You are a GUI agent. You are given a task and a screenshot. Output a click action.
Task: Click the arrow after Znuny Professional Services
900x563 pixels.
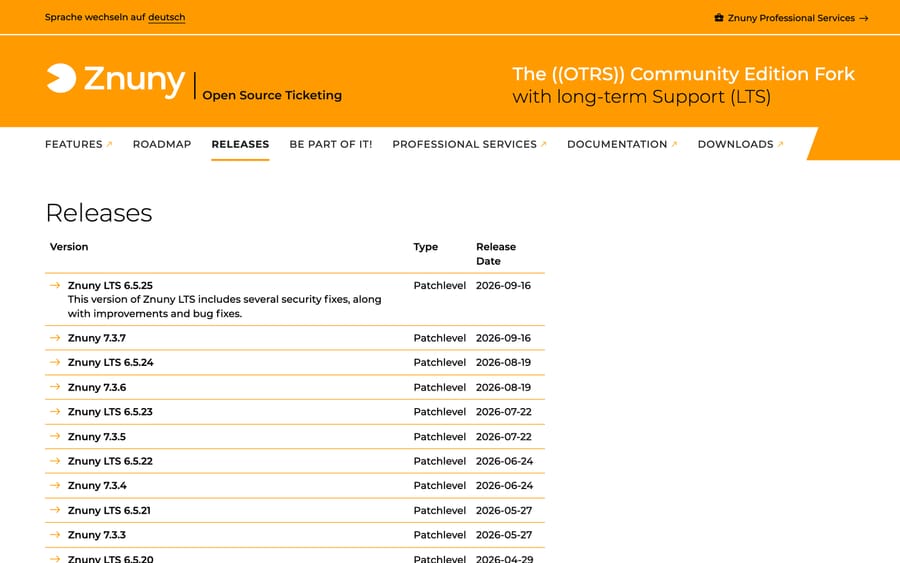(x=864, y=18)
